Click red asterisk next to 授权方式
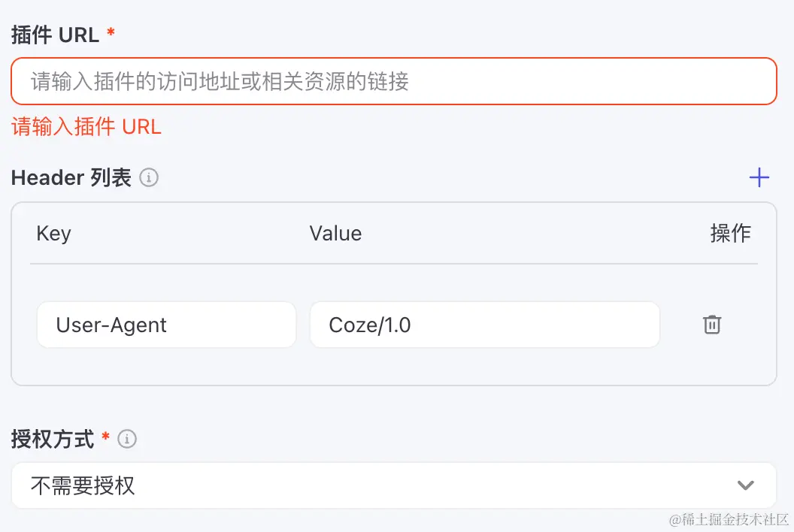 point(106,437)
